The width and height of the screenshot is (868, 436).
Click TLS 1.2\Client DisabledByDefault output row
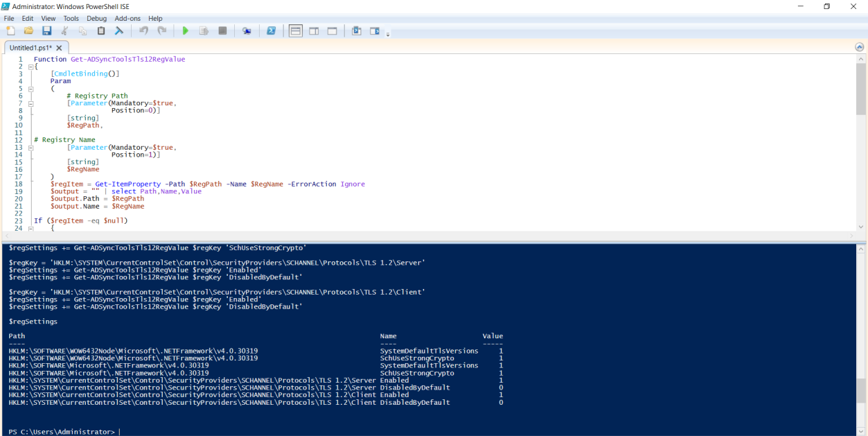click(256, 402)
